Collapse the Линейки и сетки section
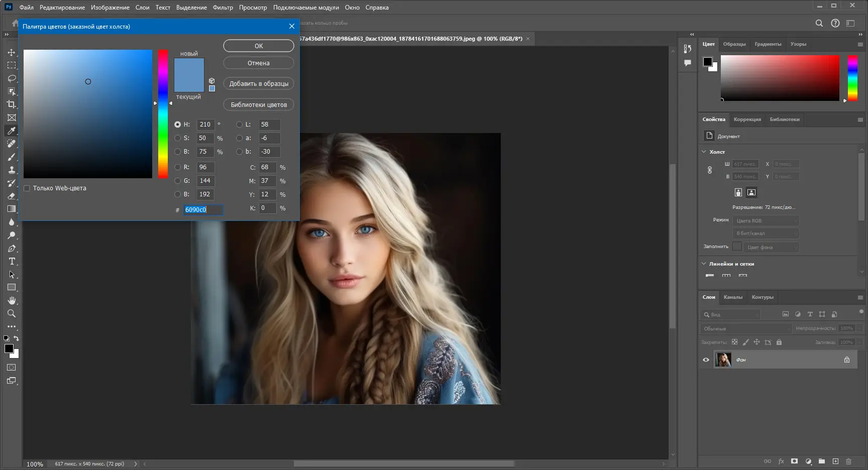 pyautogui.click(x=704, y=264)
